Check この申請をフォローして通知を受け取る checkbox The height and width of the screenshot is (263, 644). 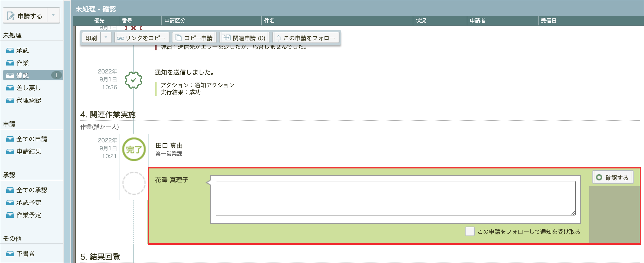(x=470, y=231)
